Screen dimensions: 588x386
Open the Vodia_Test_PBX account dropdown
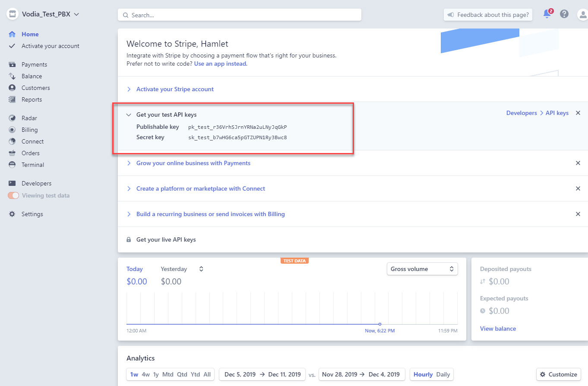(51, 14)
